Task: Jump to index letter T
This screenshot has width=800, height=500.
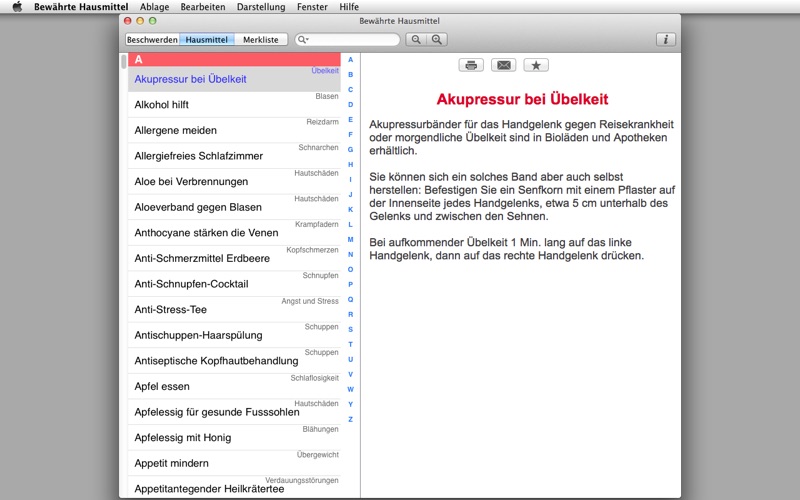Action: coord(351,344)
